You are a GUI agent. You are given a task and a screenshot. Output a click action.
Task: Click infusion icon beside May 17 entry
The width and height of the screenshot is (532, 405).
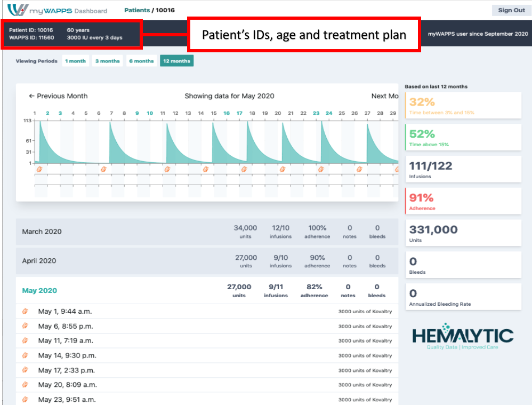click(25, 370)
